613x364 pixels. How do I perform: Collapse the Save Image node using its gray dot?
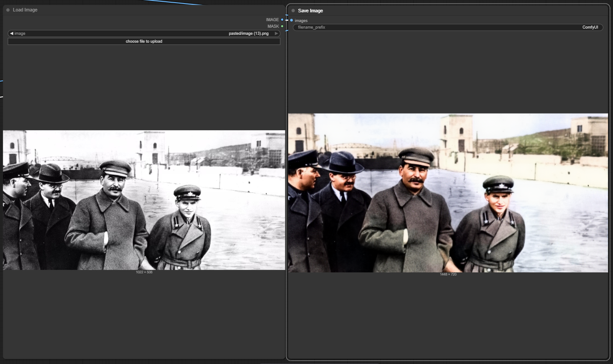click(293, 11)
